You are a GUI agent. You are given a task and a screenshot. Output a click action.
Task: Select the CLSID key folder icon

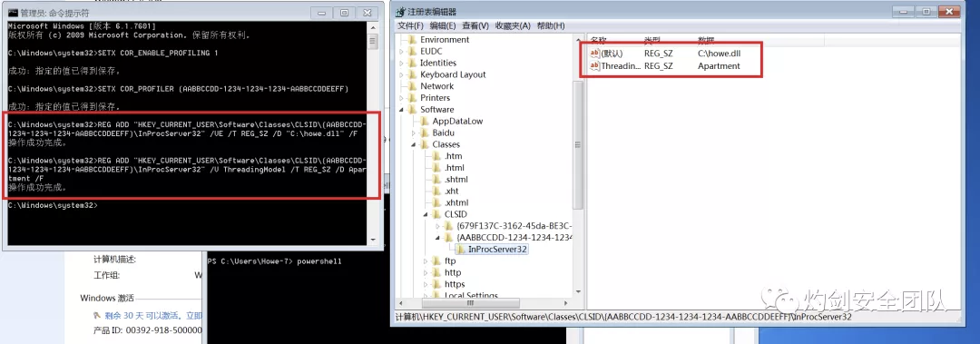click(x=436, y=214)
